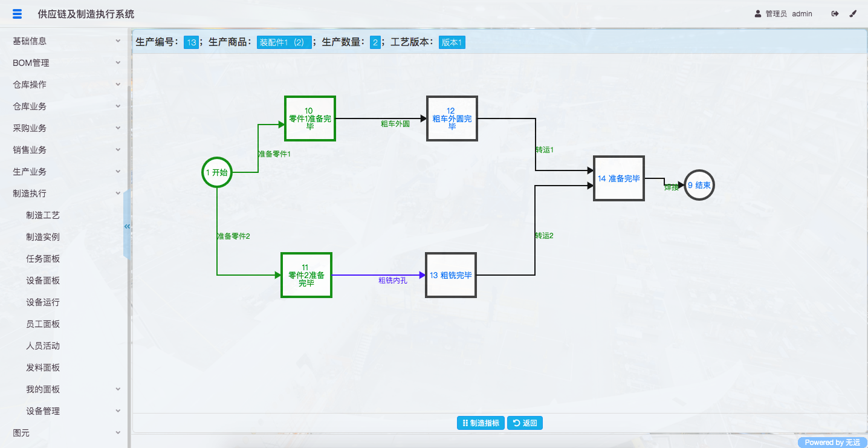Expand the 基础信息 menu
Screen dimensions: 868x448
(x=64, y=41)
